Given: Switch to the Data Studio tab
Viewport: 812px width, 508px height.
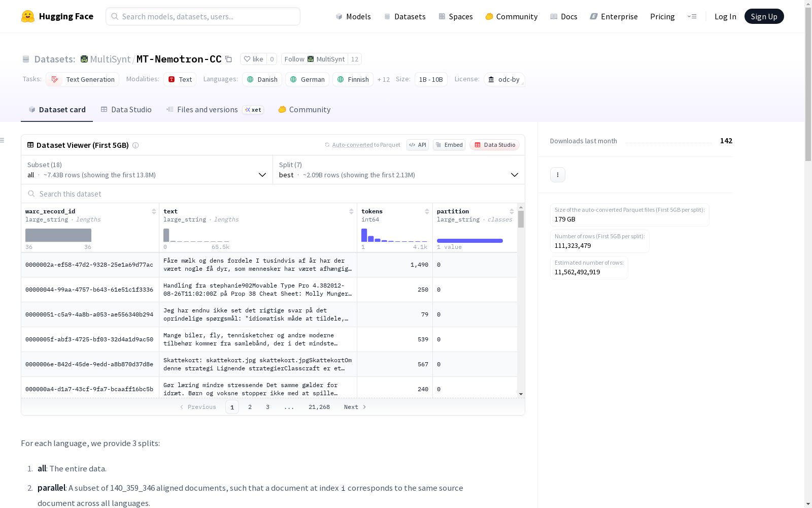Looking at the screenshot, I should 126,110.
